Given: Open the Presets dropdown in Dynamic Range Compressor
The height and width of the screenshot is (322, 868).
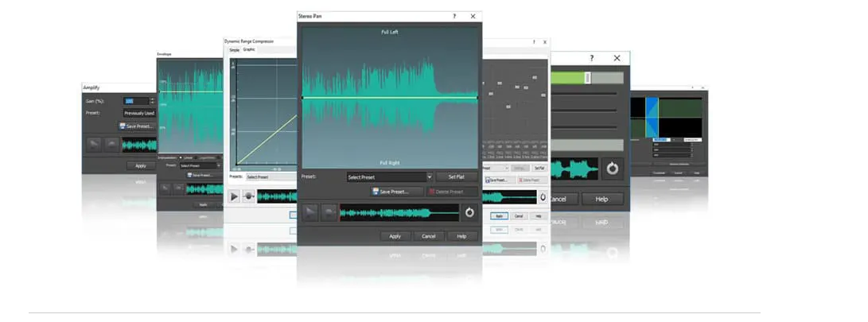Looking at the screenshot, I should [266, 177].
